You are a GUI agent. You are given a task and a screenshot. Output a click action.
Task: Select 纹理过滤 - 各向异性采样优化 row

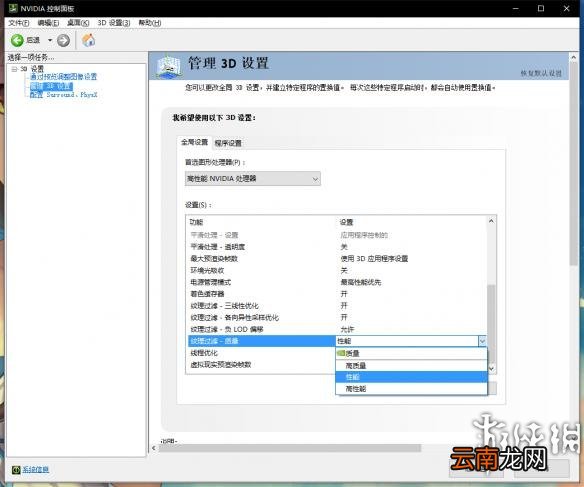coord(337,318)
